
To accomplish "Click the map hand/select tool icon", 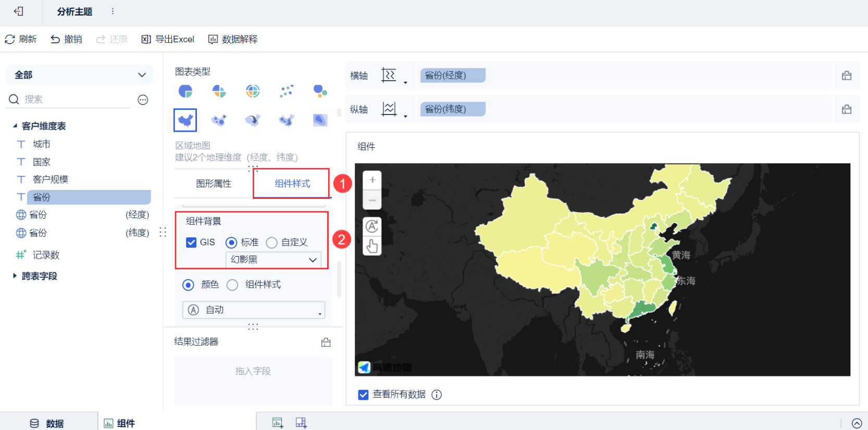I will 372,246.
